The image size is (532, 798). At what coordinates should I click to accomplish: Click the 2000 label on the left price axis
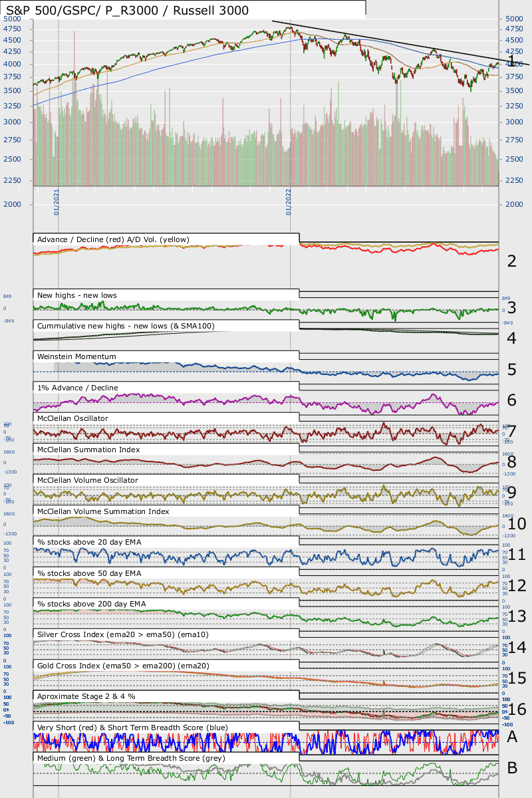[12, 205]
